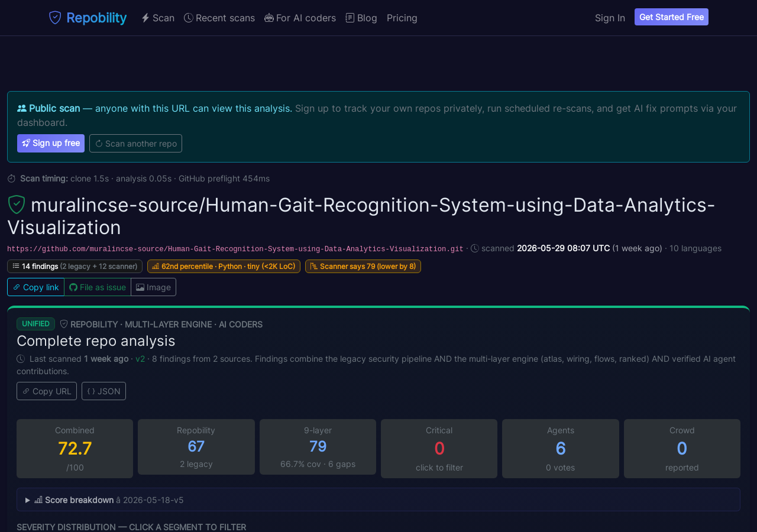
Task: Click the scanned date '2026-05-29 08:07 UTC'
Action: point(563,248)
